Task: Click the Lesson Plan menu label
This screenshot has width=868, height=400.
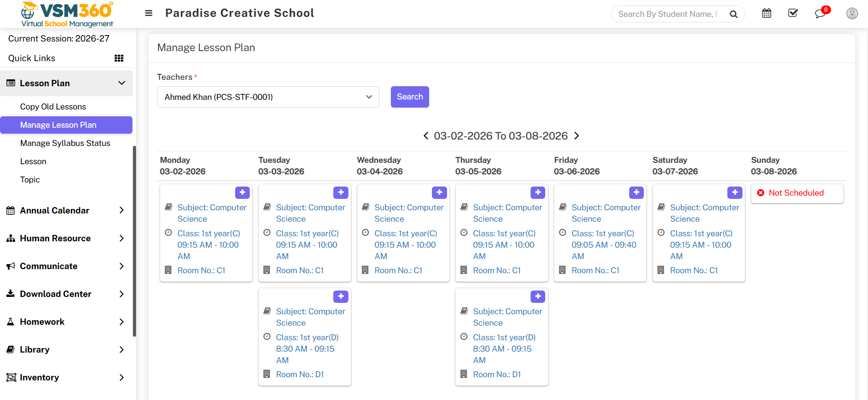Action: tap(45, 83)
